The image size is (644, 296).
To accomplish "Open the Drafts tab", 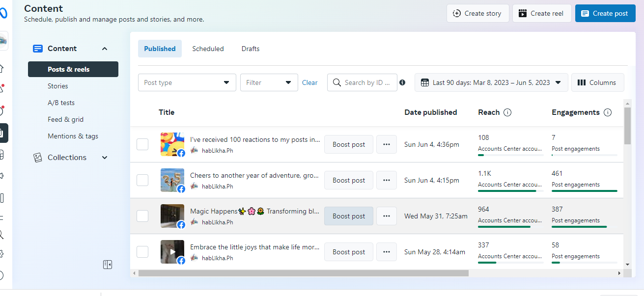I will pyautogui.click(x=251, y=49).
